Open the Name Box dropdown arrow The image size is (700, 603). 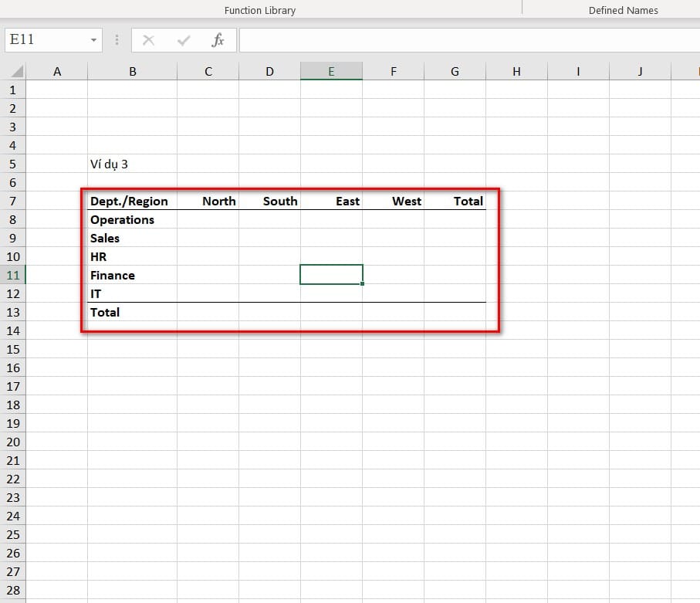(93, 40)
